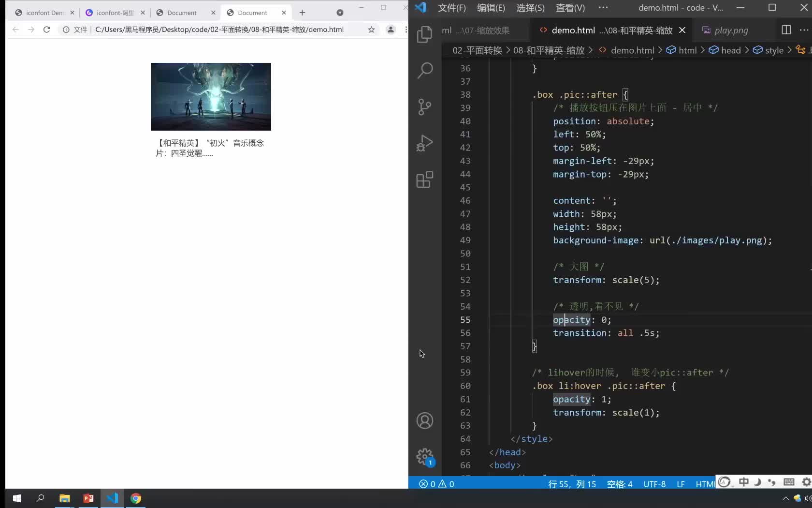Open the Accounts menu icon
The height and width of the screenshot is (508, 812).
(x=424, y=420)
